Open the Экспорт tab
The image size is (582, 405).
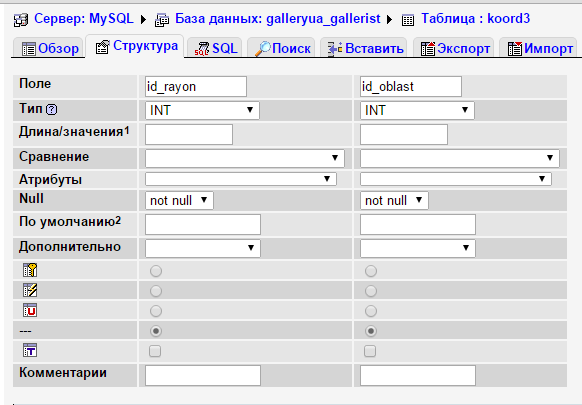pos(455,48)
